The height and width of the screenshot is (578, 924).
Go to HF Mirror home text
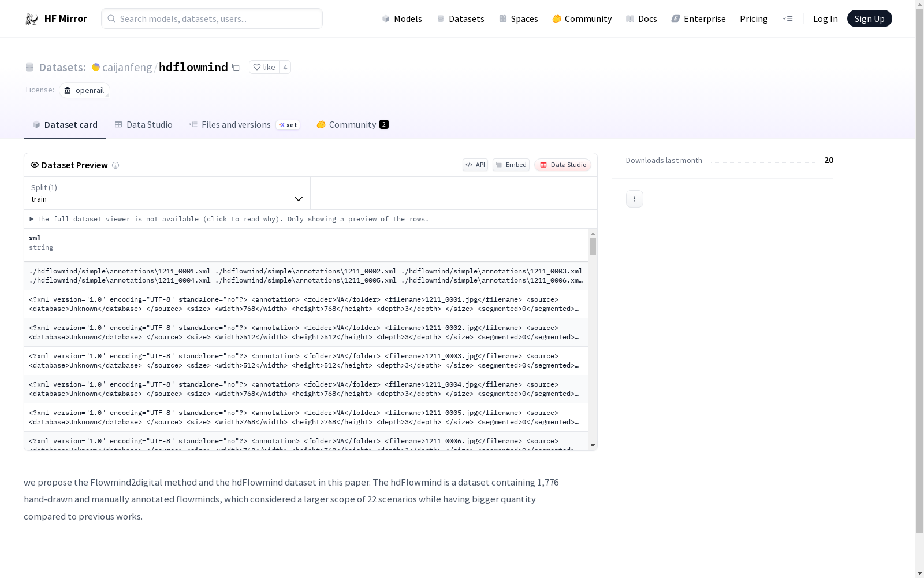pos(66,18)
